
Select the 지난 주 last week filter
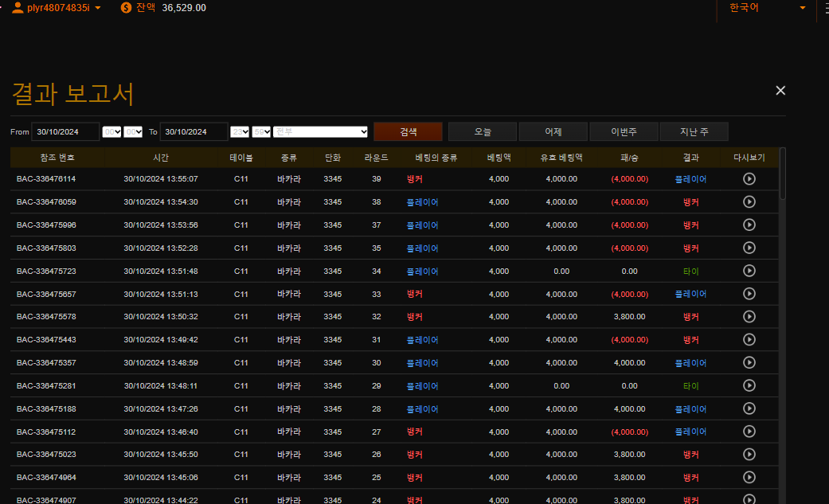click(694, 131)
